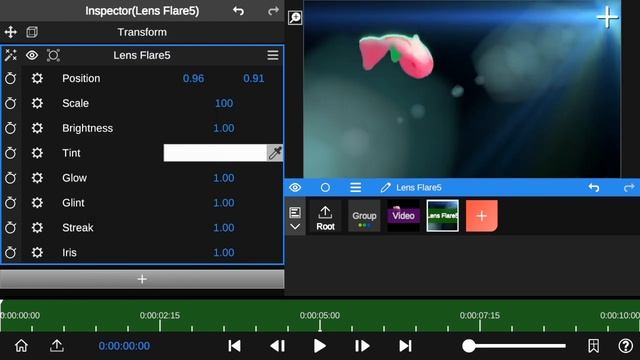Collapse layer strip with the down chevron

(x=295, y=227)
